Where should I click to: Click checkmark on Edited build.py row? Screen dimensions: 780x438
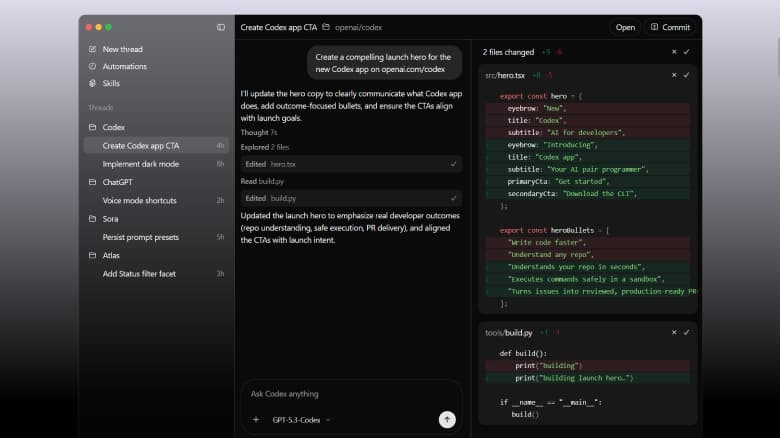453,198
